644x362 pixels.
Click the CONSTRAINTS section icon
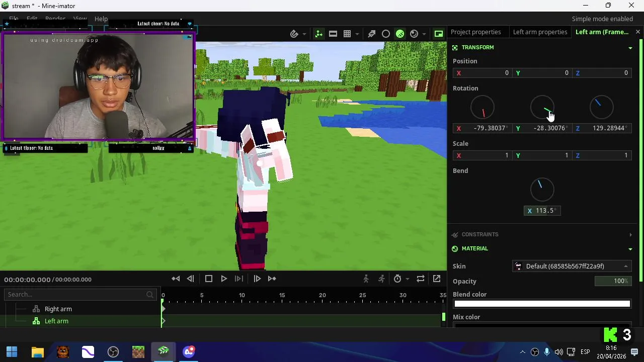[x=455, y=235]
